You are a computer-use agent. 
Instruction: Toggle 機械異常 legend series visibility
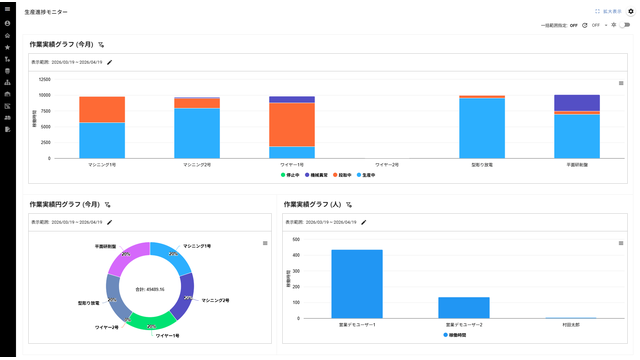(316, 175)
